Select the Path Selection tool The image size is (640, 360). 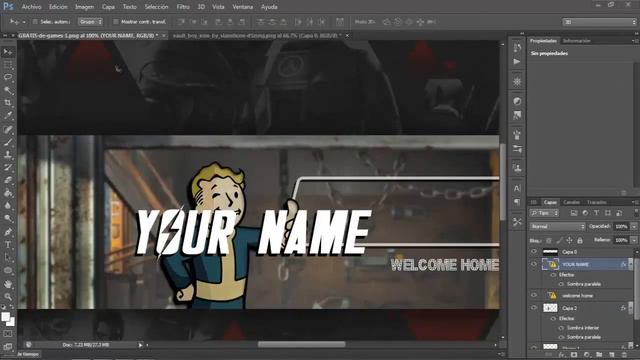[8, 258]
